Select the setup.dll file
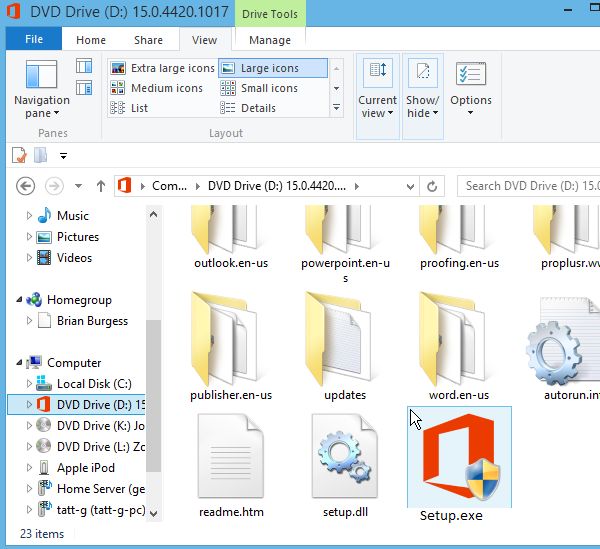Screen dimensions: 600x549 [345, 465]
